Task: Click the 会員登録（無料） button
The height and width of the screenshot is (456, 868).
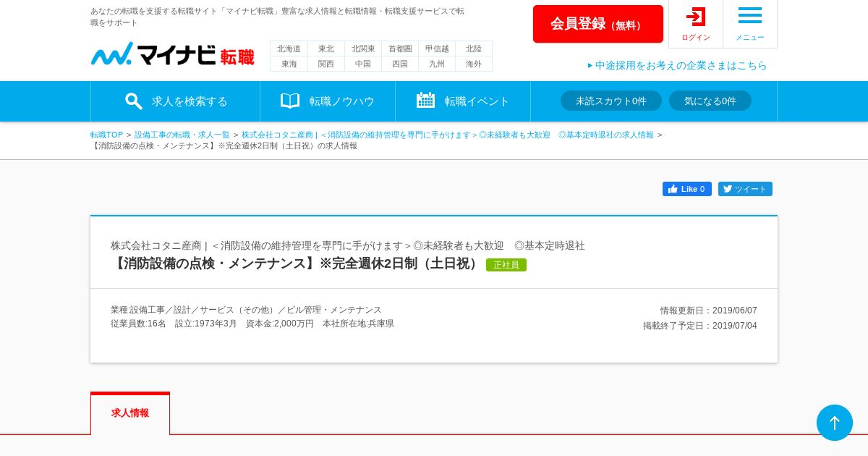Action: pyautogui.click(x=598, y=24)
